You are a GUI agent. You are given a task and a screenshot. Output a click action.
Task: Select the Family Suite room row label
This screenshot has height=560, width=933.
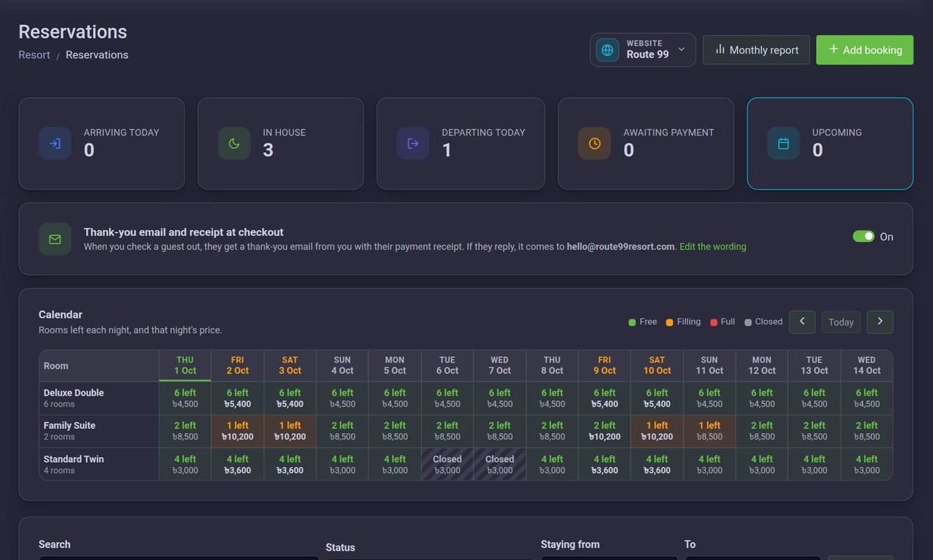[x=99, y=431]
